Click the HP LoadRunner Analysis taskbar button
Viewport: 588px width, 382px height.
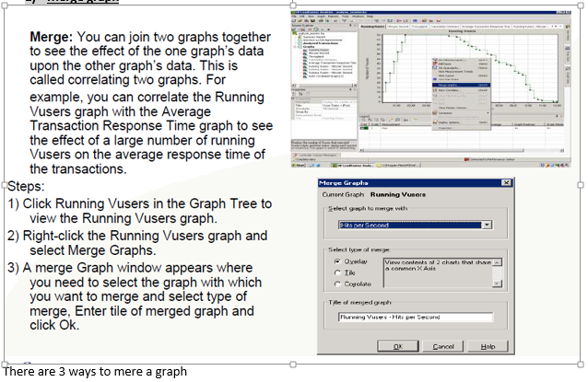[352, 165]
